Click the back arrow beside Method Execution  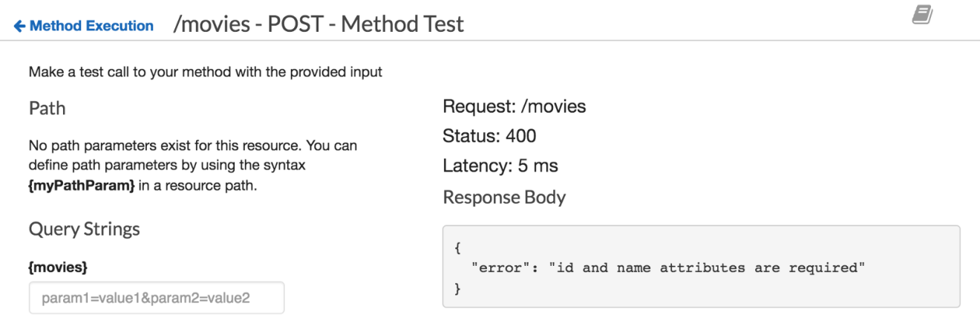[x=19, y=26]
